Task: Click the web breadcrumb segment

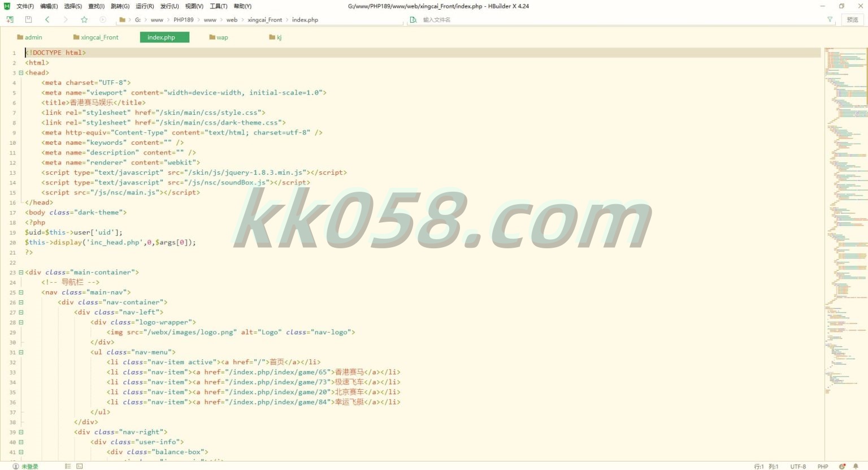Action: (x=232, y=20)
